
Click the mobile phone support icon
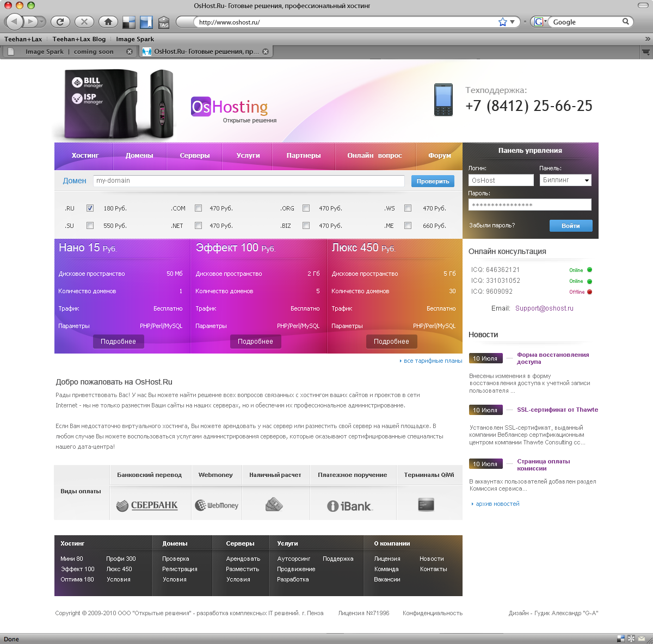click(x=443, y=100)
